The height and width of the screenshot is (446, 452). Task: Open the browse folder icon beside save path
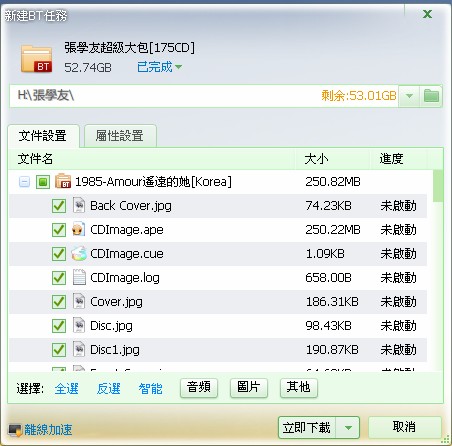point(431,96)
